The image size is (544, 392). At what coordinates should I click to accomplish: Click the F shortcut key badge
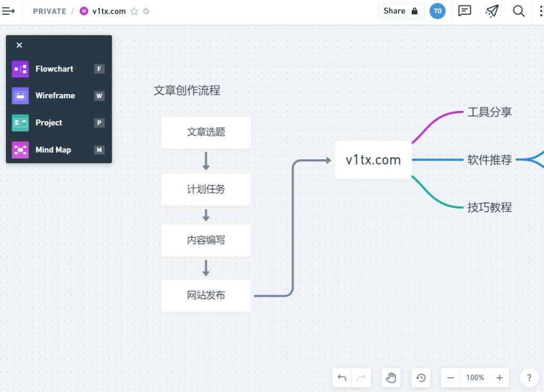click(99, 69)
